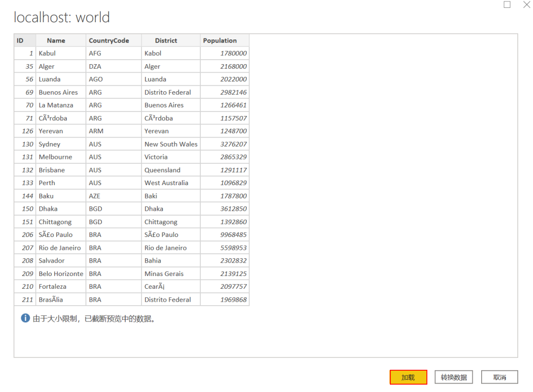Click the AFG country code cell
Viewport: 533px width, 392px height.
click(114, 53)
